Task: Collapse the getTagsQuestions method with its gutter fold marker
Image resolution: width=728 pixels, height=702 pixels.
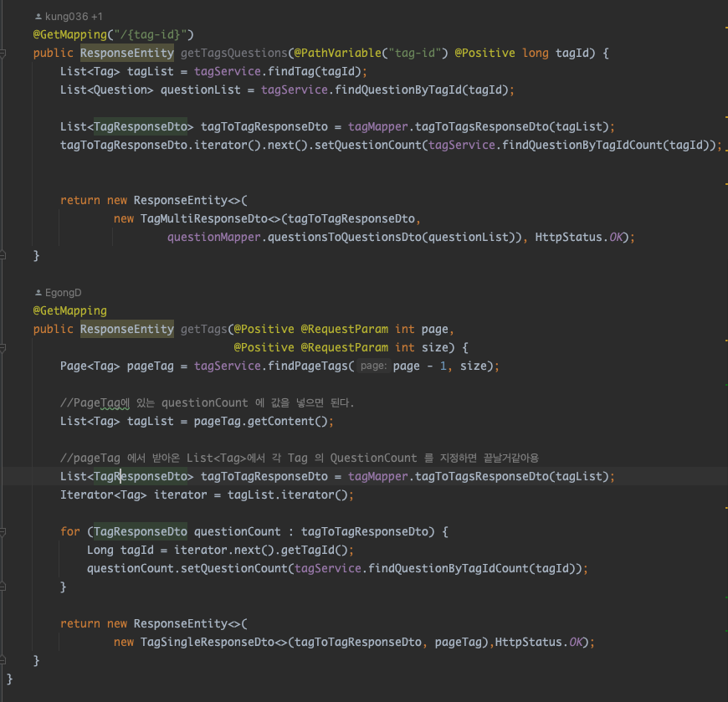Action: [3, 54]
